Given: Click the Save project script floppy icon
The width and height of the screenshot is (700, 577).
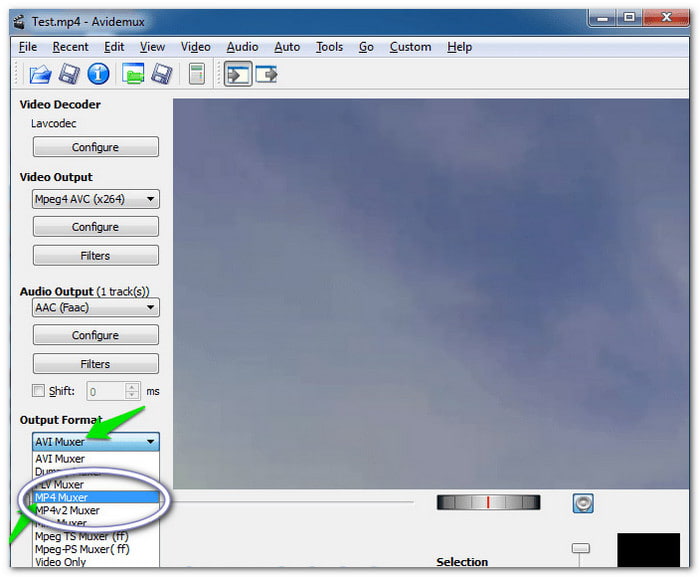Looking at the screenshot, I should (162, 74).
